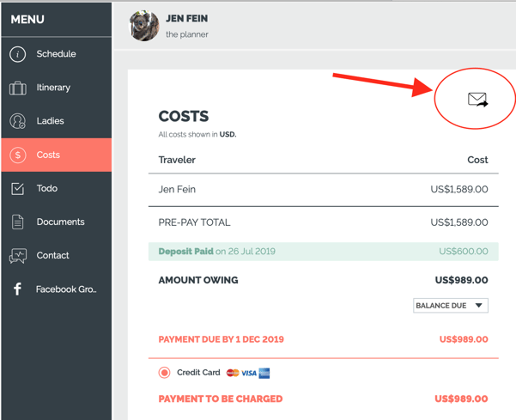
Task: Open the BALANCE DUE dropdown
Action: [x=451, y=306]
